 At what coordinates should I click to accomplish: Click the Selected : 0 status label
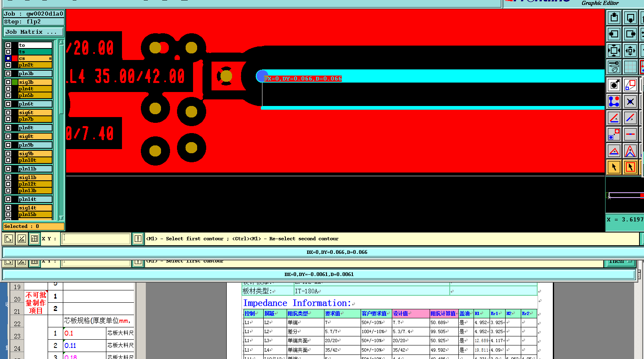[x=34, y=226]
